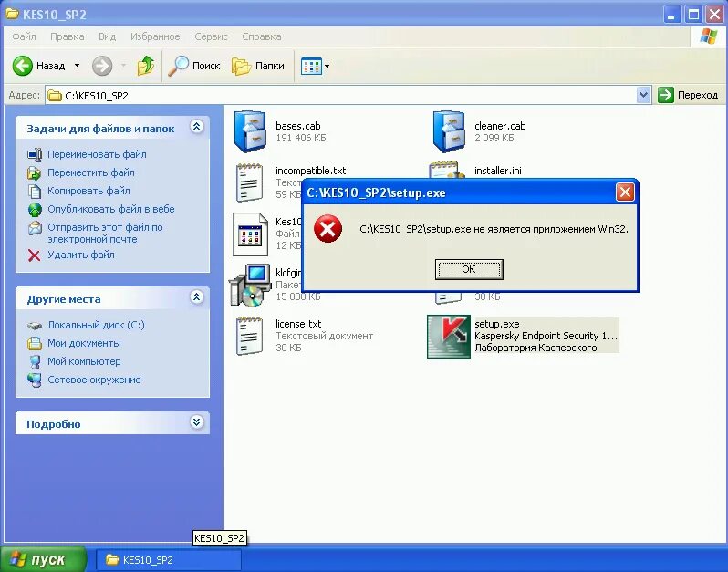The height and width of the screenshot is (572, 728).
Task: Select the license.txt notepad icon
Action: coord(249,336)
